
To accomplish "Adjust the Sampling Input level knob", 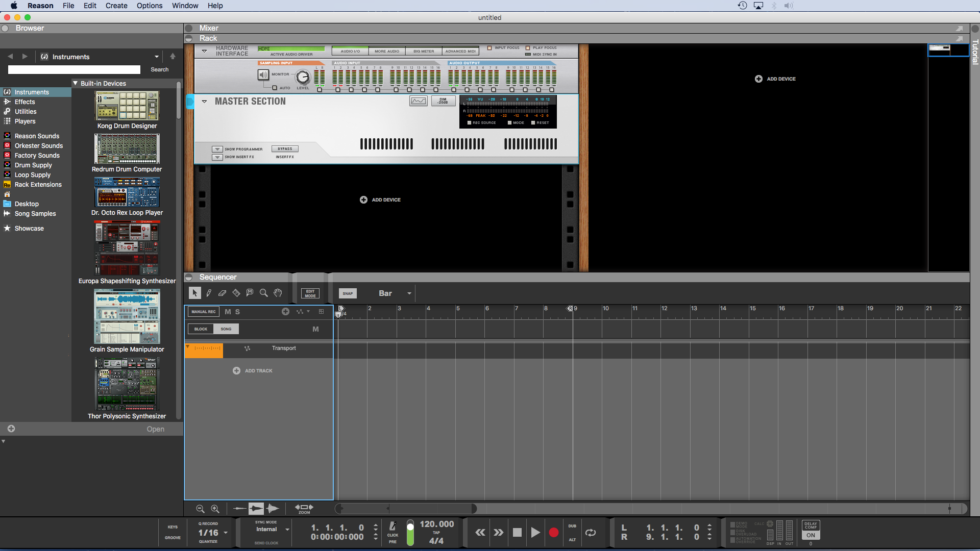I will point(303,77).
